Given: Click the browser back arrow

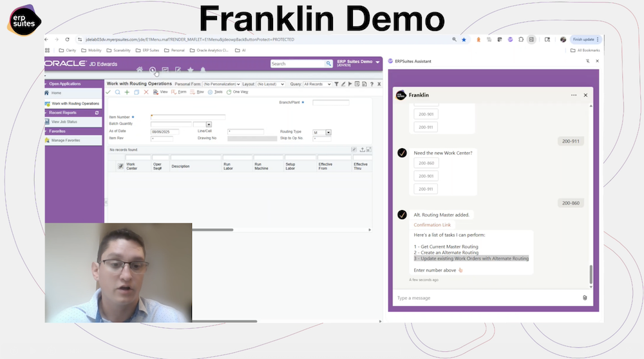Looking at the screenshot, I should click(x=46, y=39).
